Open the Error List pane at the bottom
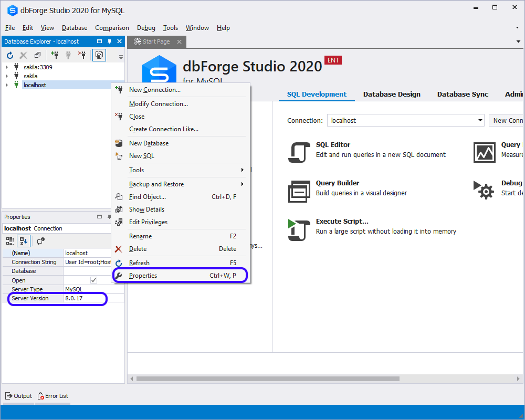 click(x=52, y=396)
